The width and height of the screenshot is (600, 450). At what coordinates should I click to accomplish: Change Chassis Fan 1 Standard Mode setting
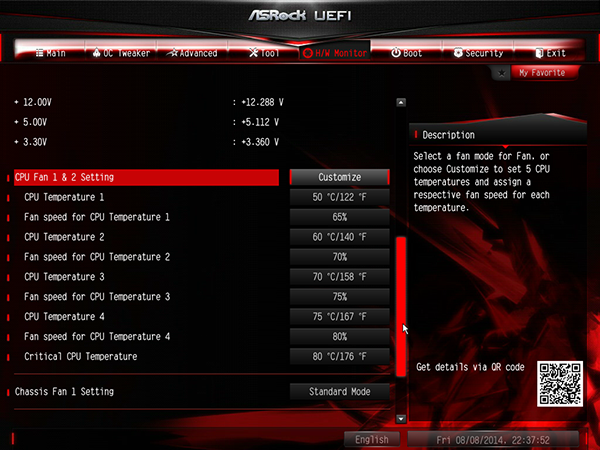pyautogui.click(x=339, y=391)
